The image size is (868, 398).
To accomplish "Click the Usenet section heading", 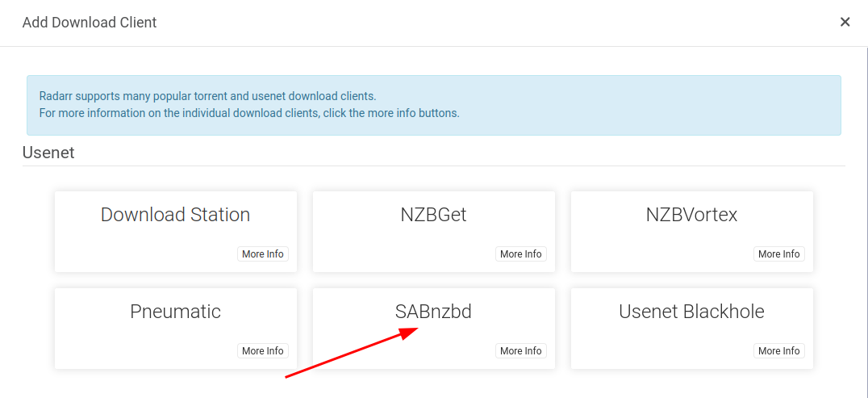I will click(x=48, y=153).
